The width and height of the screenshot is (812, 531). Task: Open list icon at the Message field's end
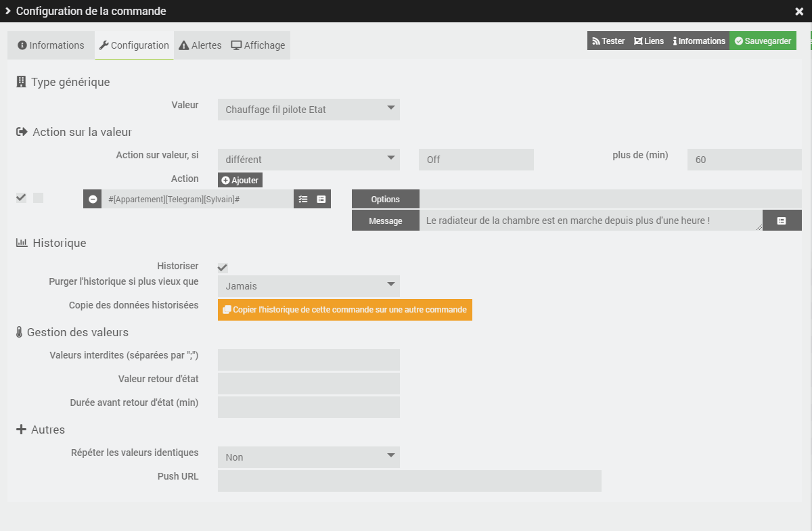pos(782,221)
